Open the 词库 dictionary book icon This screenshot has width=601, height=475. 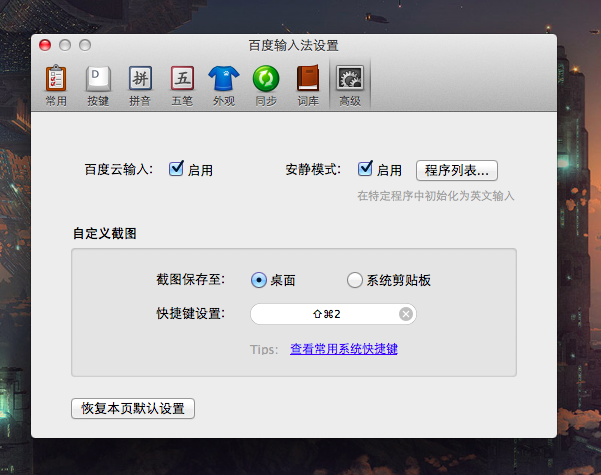point(308,85)
